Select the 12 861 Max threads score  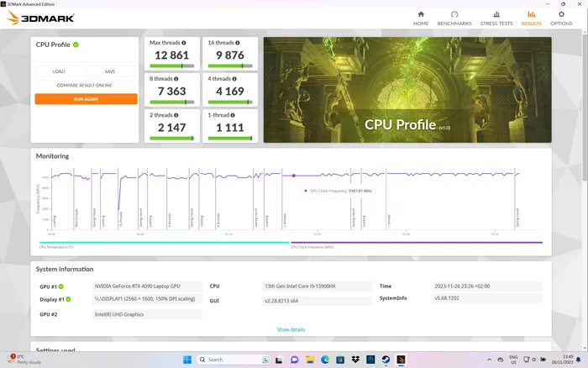(x=171, y=55)
